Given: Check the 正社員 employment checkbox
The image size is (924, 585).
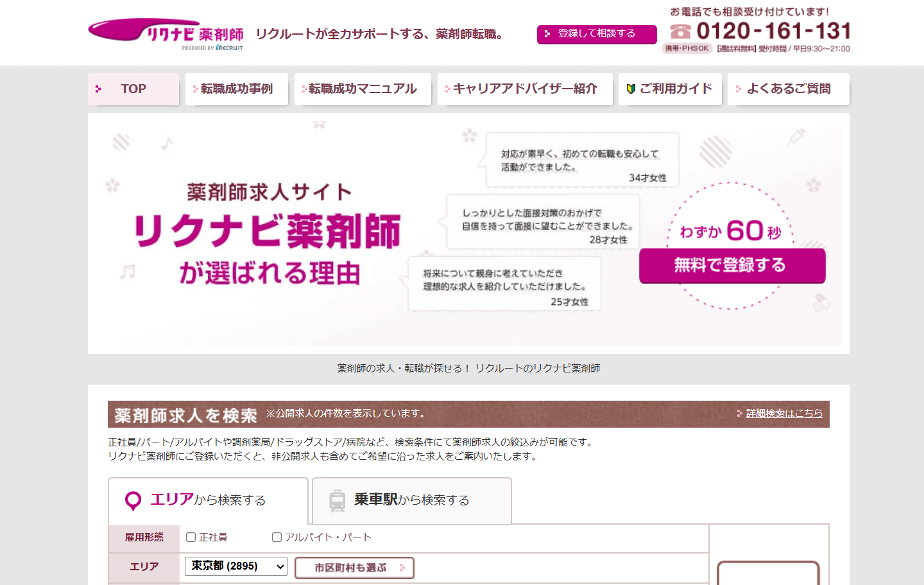Looking at the screenshot, I should pos(191,537).
